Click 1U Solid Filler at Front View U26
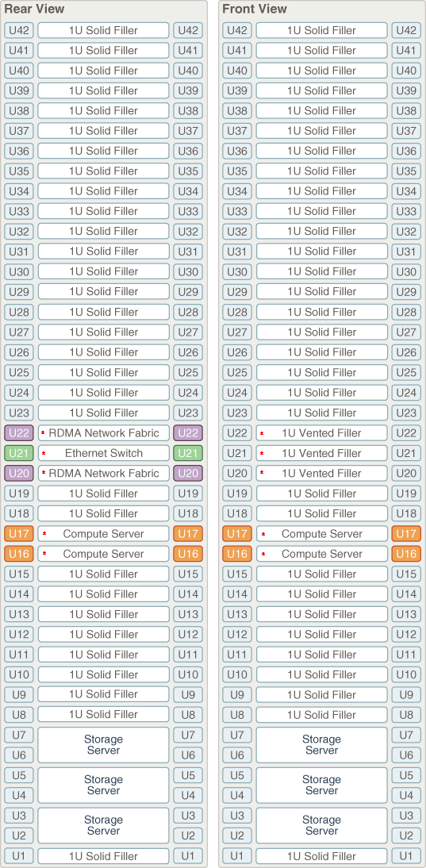This screenshot has height=868, width=426. [x=321, y=352]
